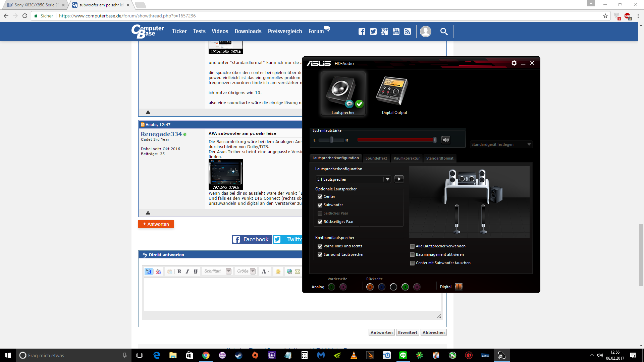
Task: Play speaker configuration test sound
Action: pyautogui.click(x=399, y=179)
